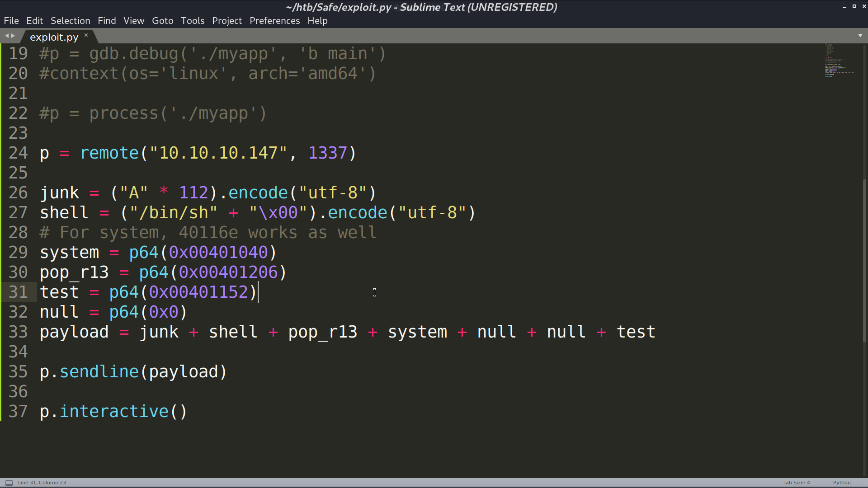The image size is (868, 488).
Task: Click the IP string "10.10.10.147"
Action: click(218, 153)
